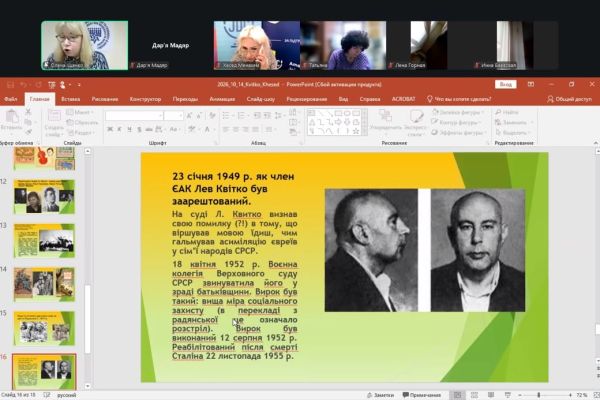
Task: Click the Redo icon in quick access toolbar
Action: 38,85
